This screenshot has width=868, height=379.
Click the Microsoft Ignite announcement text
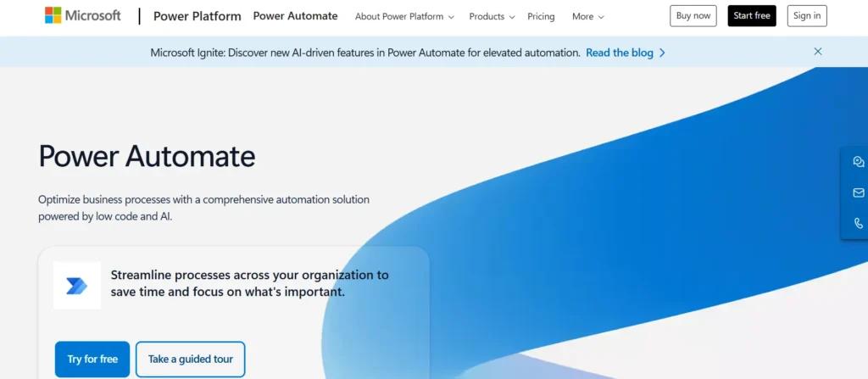(365, 53)
